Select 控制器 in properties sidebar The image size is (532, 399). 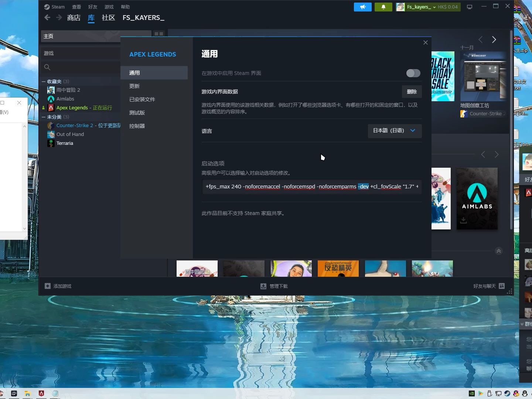(x=154, y=126)
